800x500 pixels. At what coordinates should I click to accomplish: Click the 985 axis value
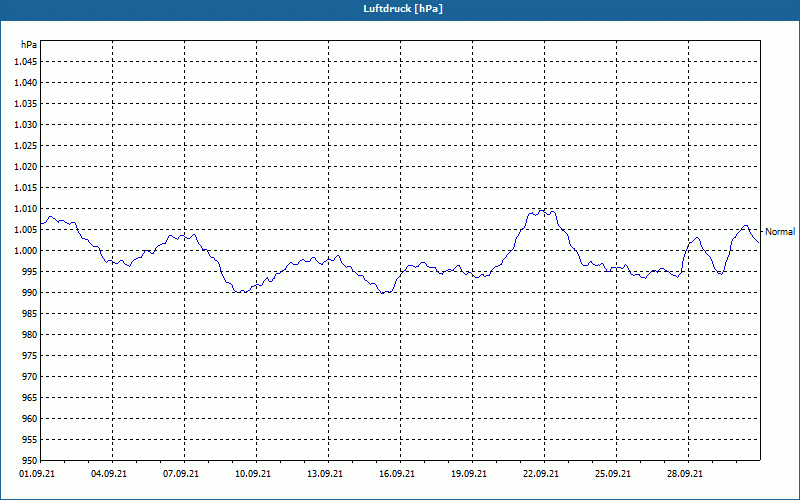[30, 313]
